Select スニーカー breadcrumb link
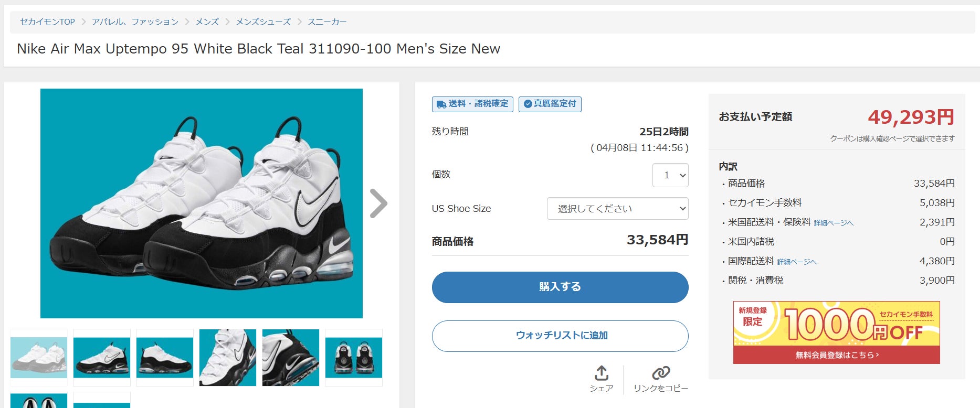980x408 pixels. click(327, 22)
